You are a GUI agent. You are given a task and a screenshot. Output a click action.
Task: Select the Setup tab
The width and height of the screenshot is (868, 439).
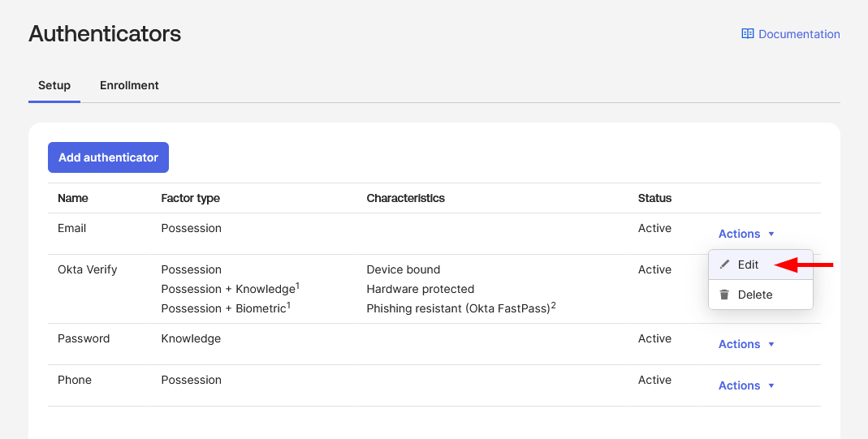pos(54,85)
